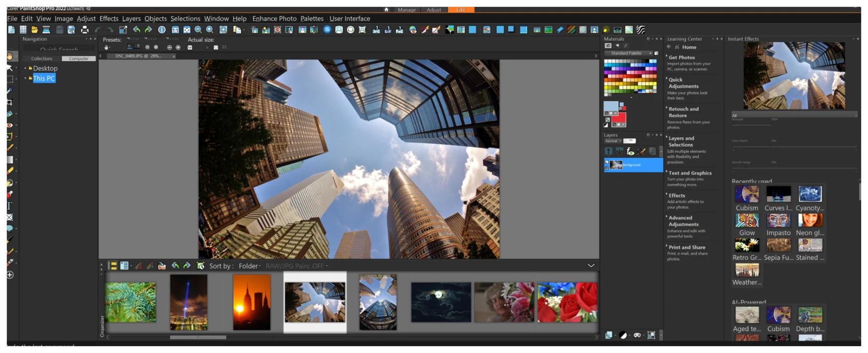
Task: Click the Zoom Out magnifier icon
Action: click(x=198, y=30)
